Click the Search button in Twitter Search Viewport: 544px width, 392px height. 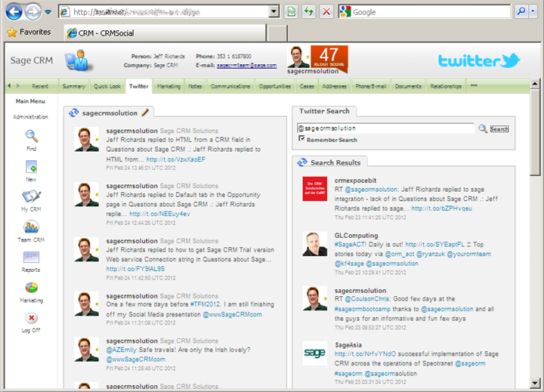(499, 129)
